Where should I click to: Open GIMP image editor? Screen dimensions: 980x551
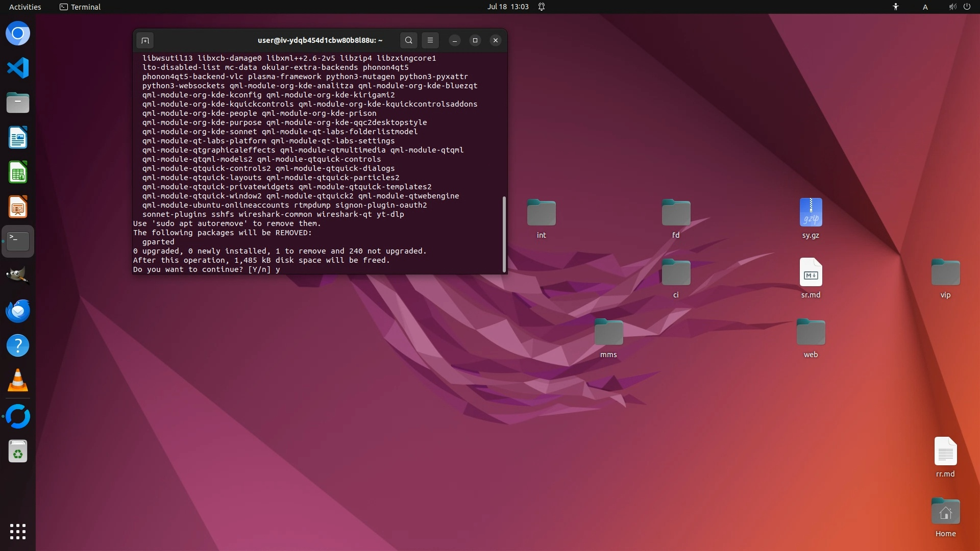click(18, 275)
